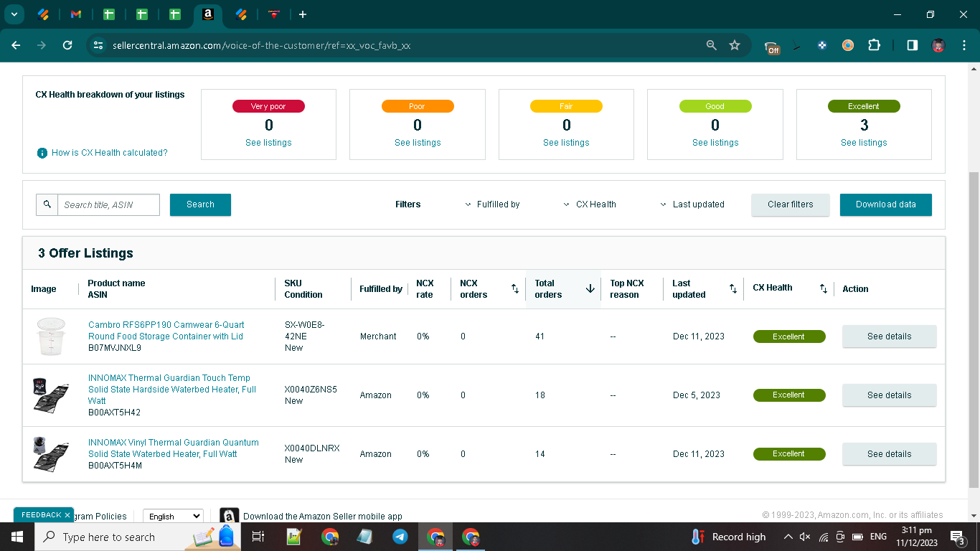This screenshot has width=980, height=551.
Task: Focus the "Search title, ASIN" field
Action: click(108, 204)
